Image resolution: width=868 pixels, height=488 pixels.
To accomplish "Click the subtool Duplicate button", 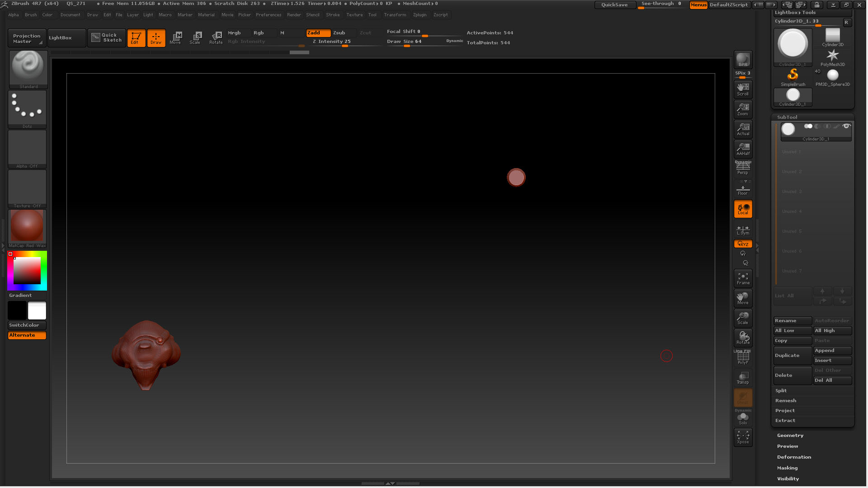I will click(x=793, y=356).
